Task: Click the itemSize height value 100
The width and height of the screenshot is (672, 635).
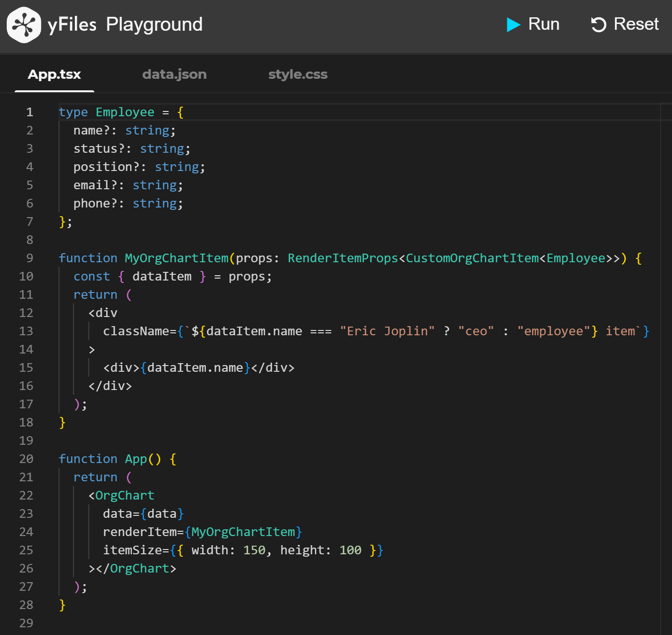Action: (x=350, y=550)
